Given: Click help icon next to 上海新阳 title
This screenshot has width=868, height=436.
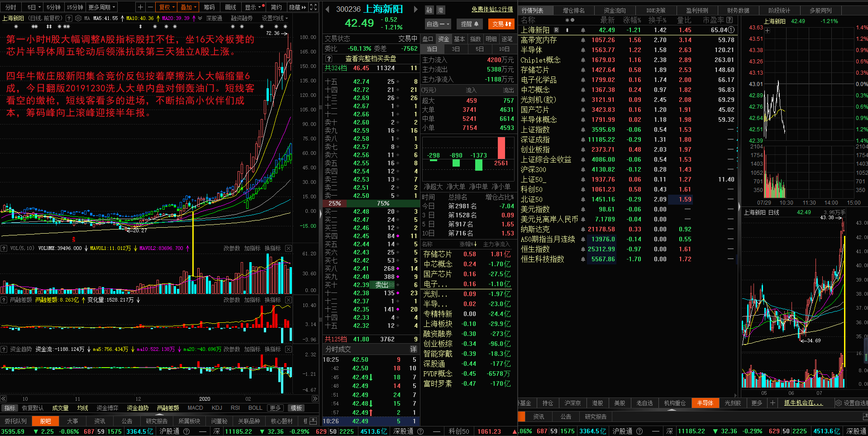Looking at the screenshot, I should [x=69, y=19].
